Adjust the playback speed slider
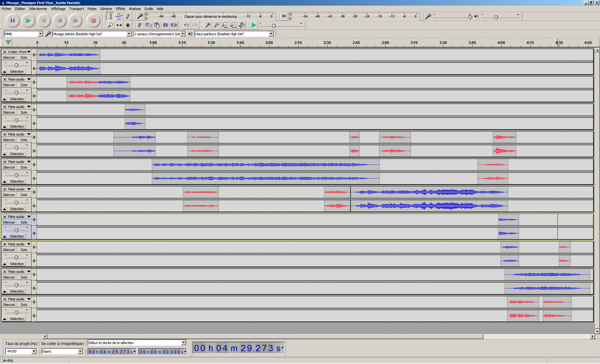This screenshot has height=364, width=600. [274, 26]
